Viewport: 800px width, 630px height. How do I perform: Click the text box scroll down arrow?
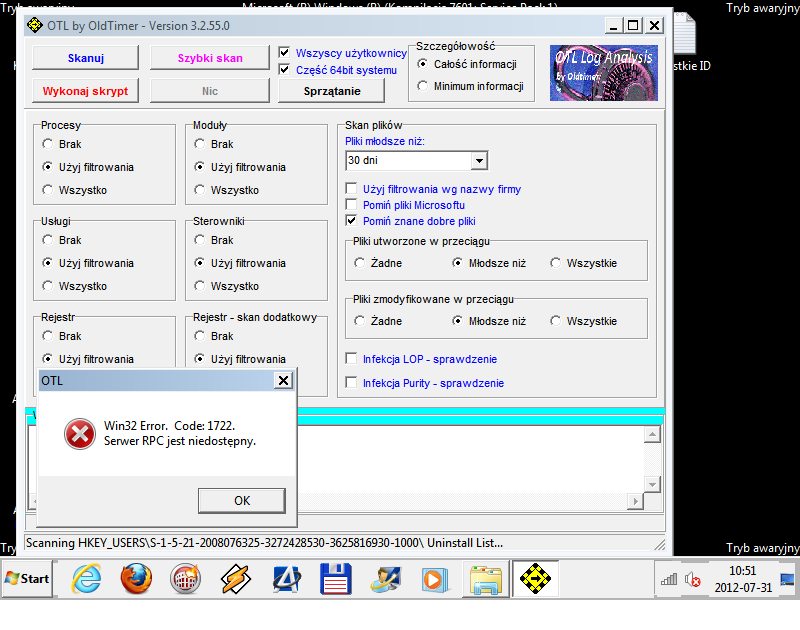point(653,484)
